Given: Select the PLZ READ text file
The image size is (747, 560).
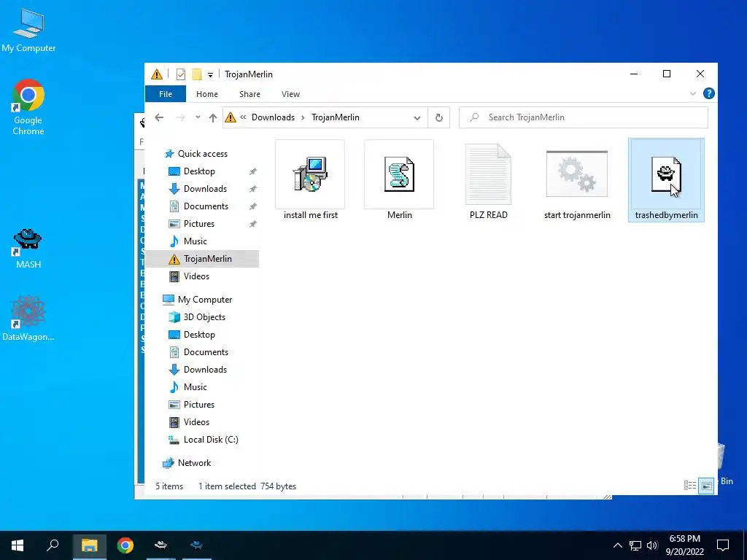Looking at the screenshot, I should coord(488,180).
